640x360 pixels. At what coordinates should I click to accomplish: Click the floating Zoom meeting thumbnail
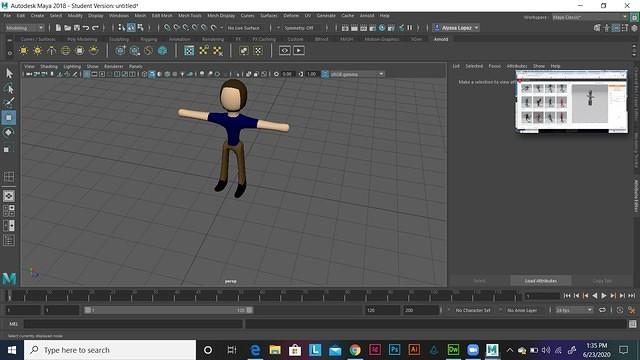click(571, 101)
